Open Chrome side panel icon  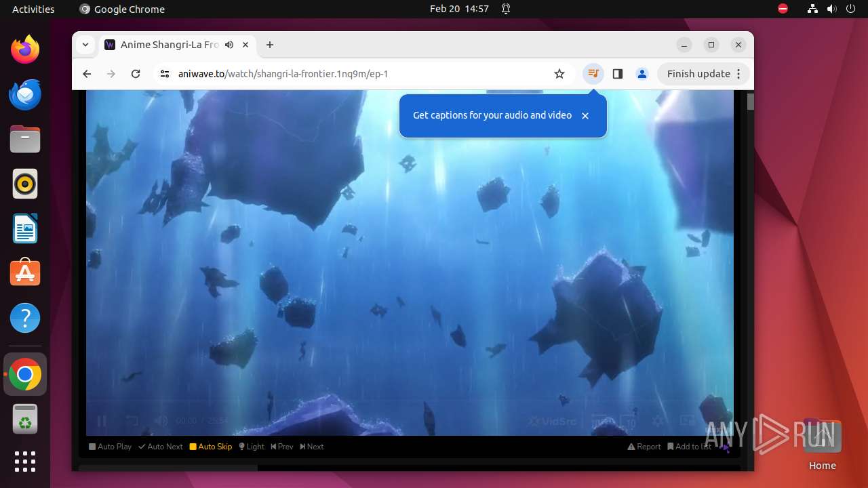point(617,74)
